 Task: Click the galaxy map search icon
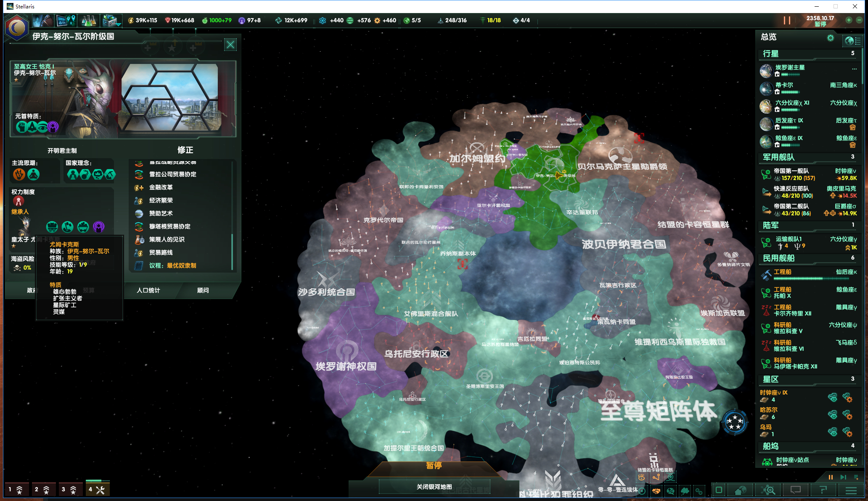(x=767, y=490)
